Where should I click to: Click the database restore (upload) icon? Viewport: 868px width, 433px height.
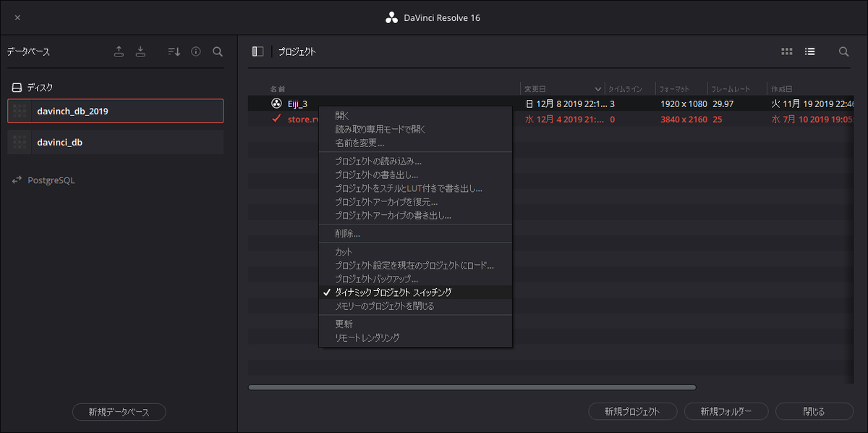[119, 51]
